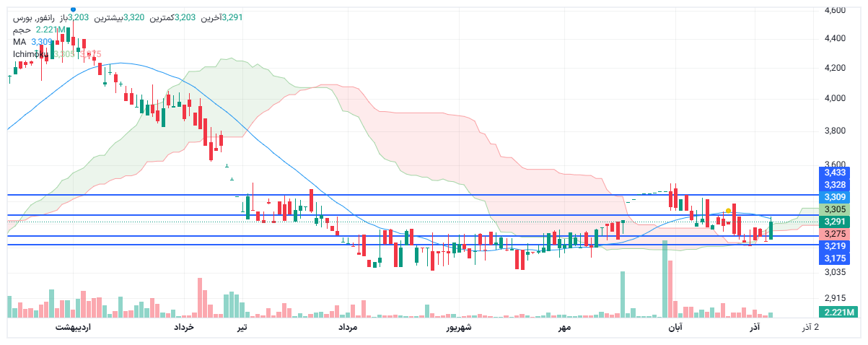Image resolution: width=868 pixels, height=345 pixels.
Task: Click the حجم volume legend label
Action: click(x=22, y=30)
